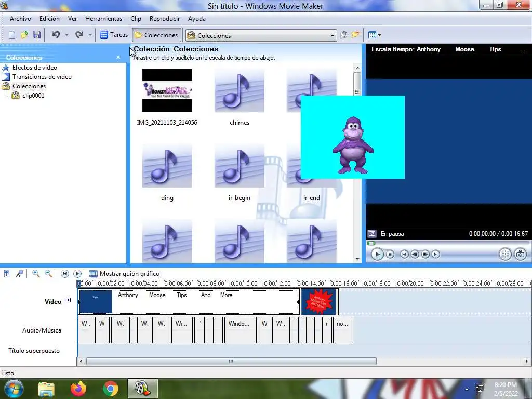Select the ding audio clip
This screenshot has width=532, height=399.
tap(167, 166)
